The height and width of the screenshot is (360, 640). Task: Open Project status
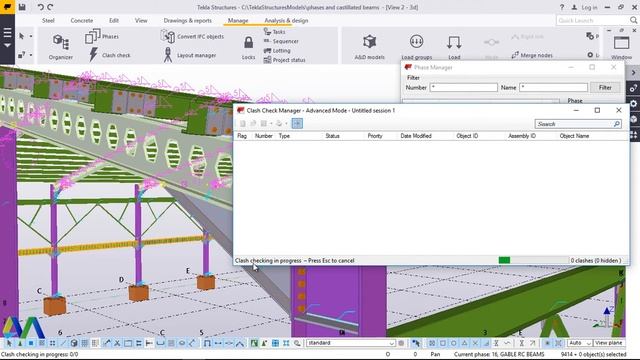[284, 60]
